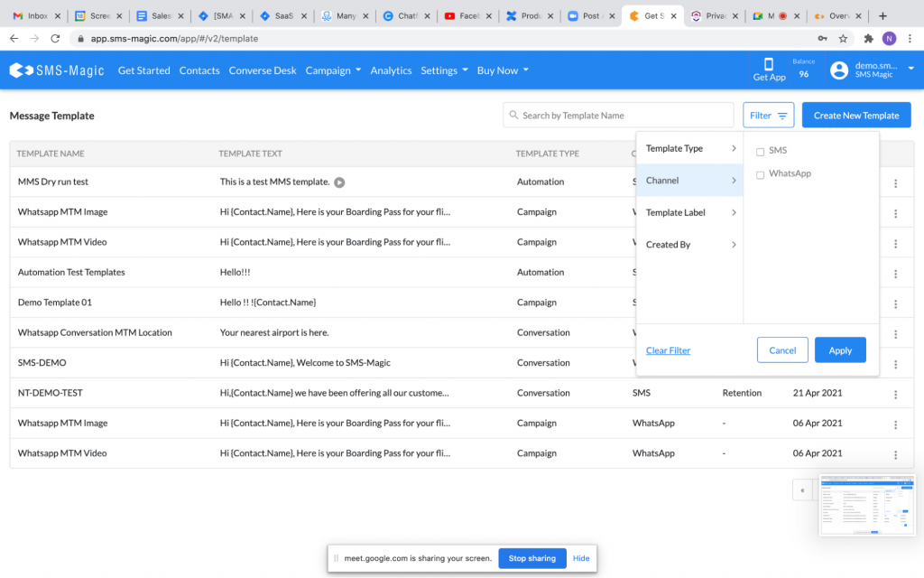
Task: Check the WhatsApp channel checkbox
Action: [760, 174]
